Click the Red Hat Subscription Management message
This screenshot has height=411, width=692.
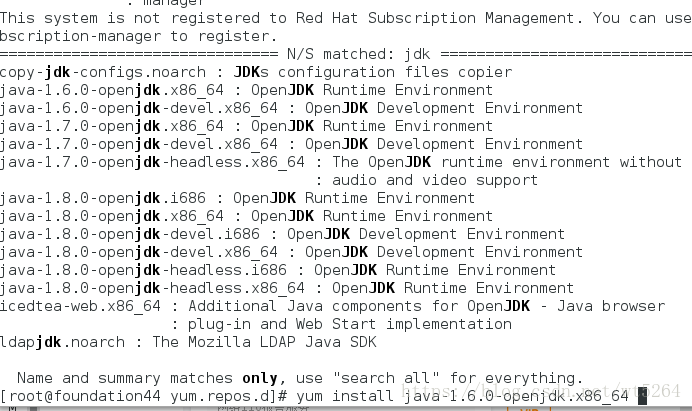tap(346, 18)
